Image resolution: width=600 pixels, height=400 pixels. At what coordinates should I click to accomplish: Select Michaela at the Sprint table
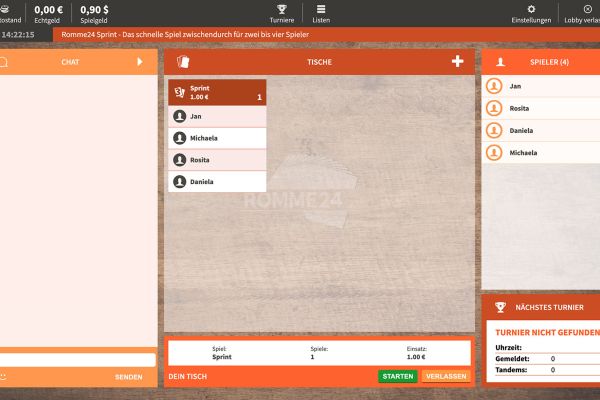click(217, 138)
